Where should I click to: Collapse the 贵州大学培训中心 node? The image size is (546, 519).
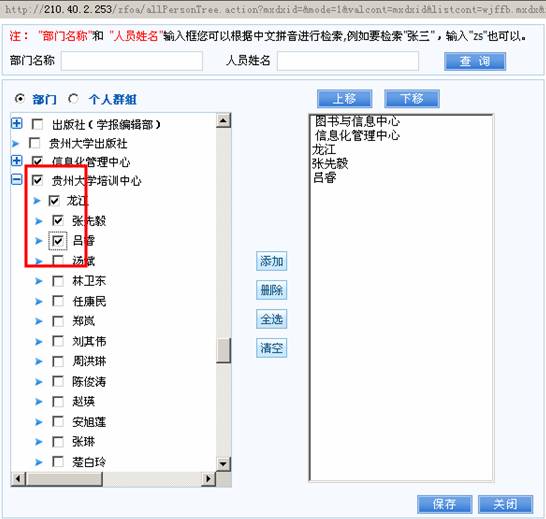[x=16, y=180]
